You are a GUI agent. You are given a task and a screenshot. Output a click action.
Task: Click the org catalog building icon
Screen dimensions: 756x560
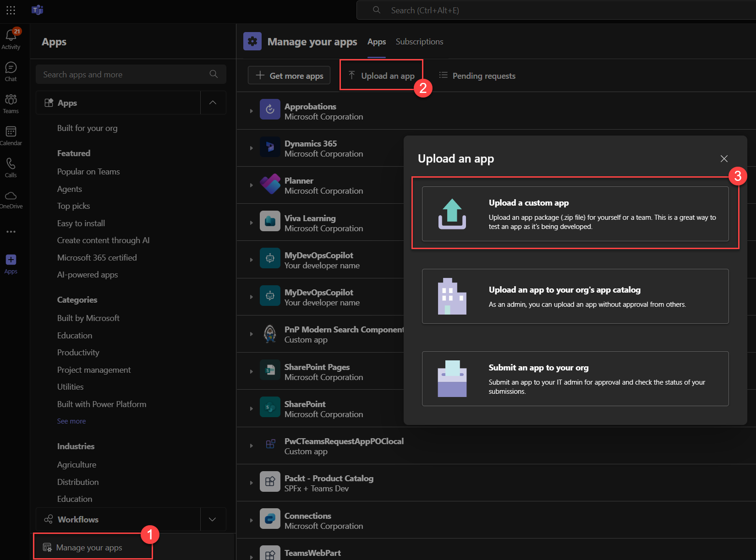click(x=452, y=296)
